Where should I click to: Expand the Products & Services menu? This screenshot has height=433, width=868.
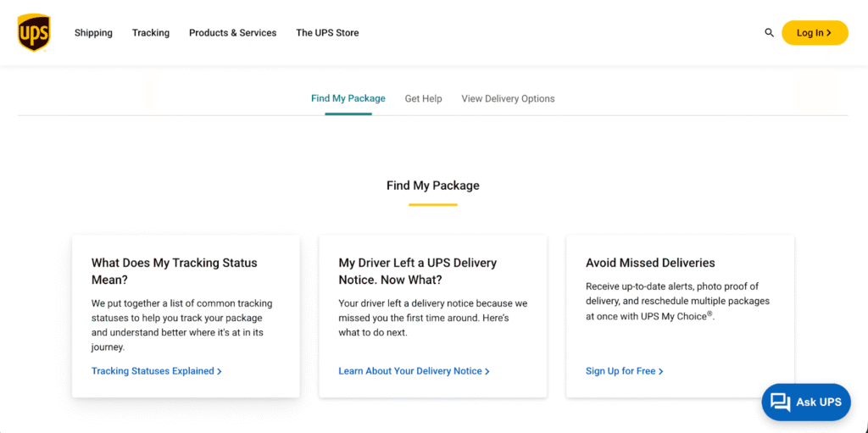coord(232,33)
